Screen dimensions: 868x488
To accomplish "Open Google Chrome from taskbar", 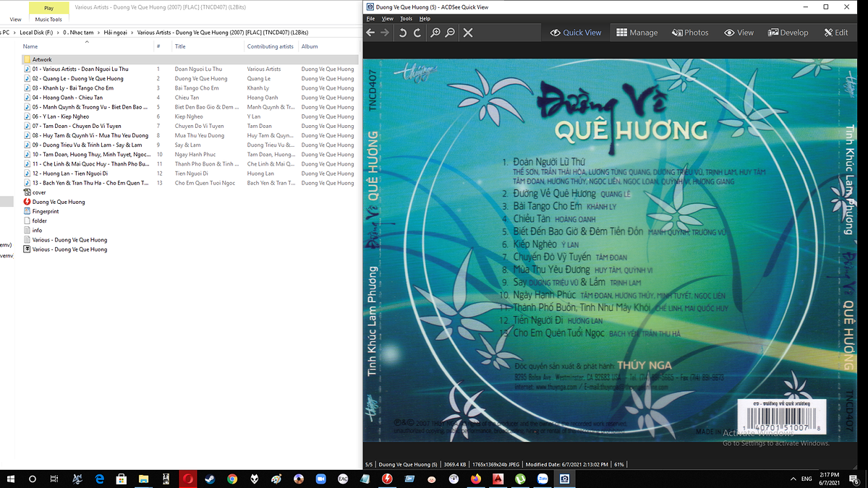I will click(x=232, y=479).
